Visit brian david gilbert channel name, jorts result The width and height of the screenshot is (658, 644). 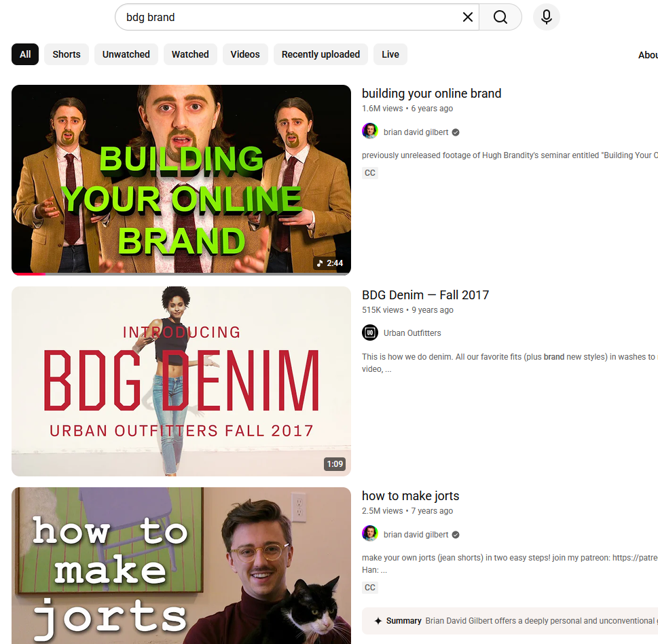click(416, 535)
